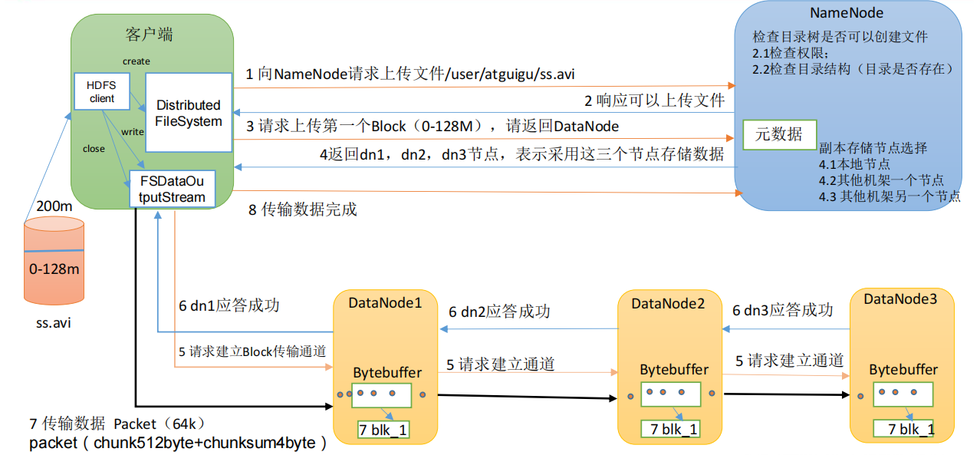Select the 元数据 box in NameNode
Viewport: 980px width, 455px height.
tap(779, 134)
